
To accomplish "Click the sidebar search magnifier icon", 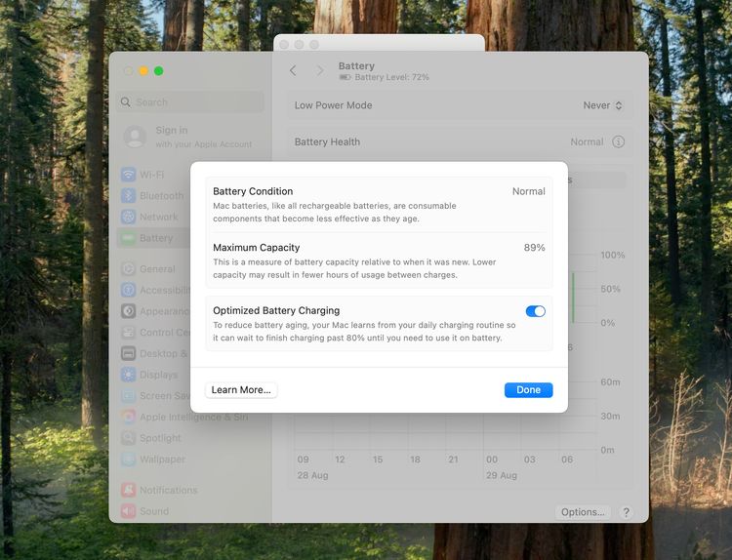I will 126,101.
